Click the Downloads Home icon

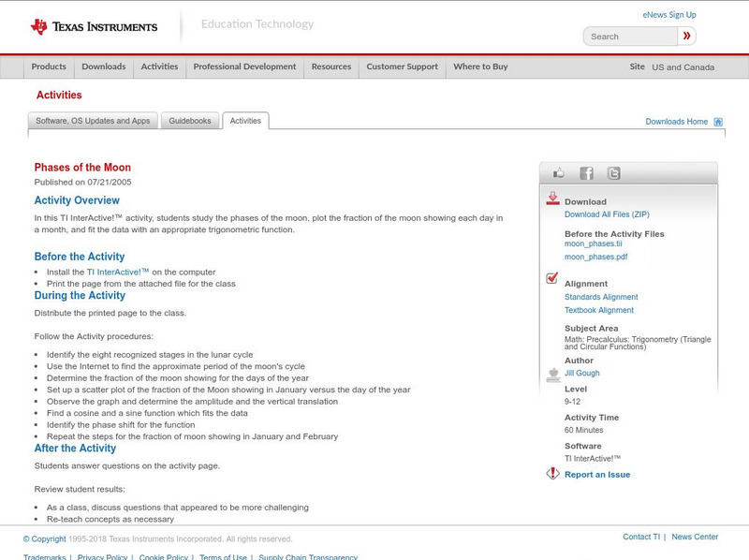718,122
